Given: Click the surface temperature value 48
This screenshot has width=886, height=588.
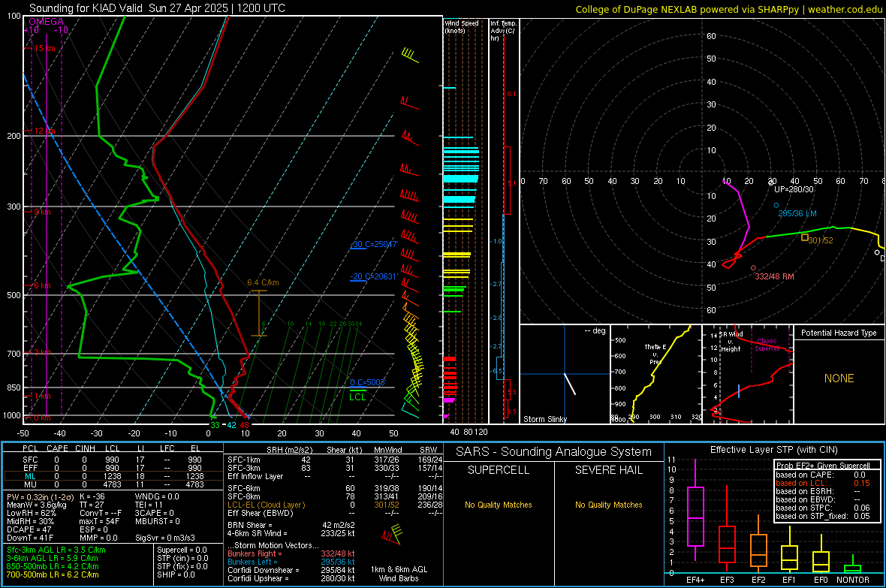Looking at the screenshot, I should (x=244, y=425).
